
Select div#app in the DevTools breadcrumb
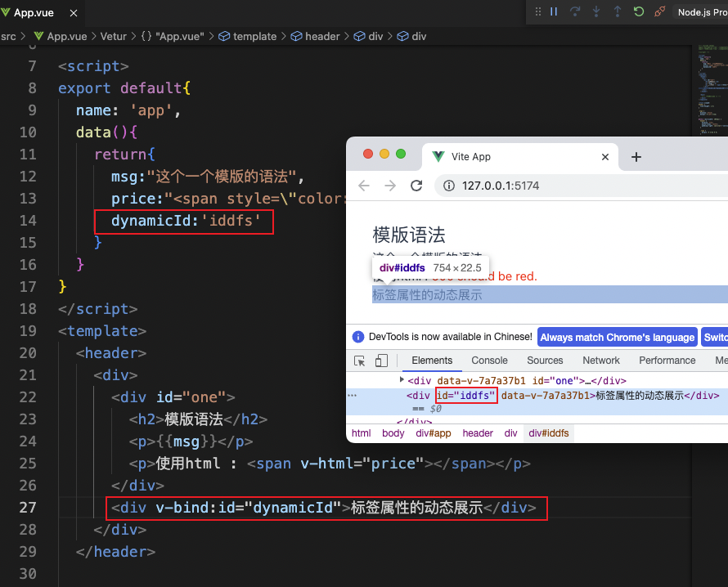click(434, 433)
